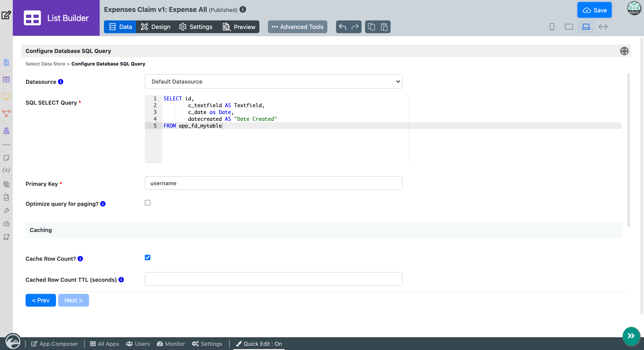
Task: Click the paste clipboard icon
Action: 384,27
